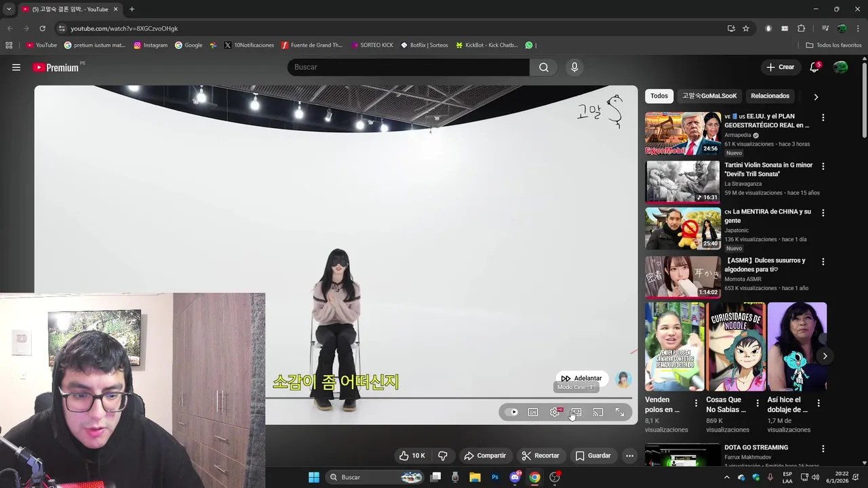The image size is (868, 488).
Task: Open a new Chrome tab
Action: tap(132, 9)
